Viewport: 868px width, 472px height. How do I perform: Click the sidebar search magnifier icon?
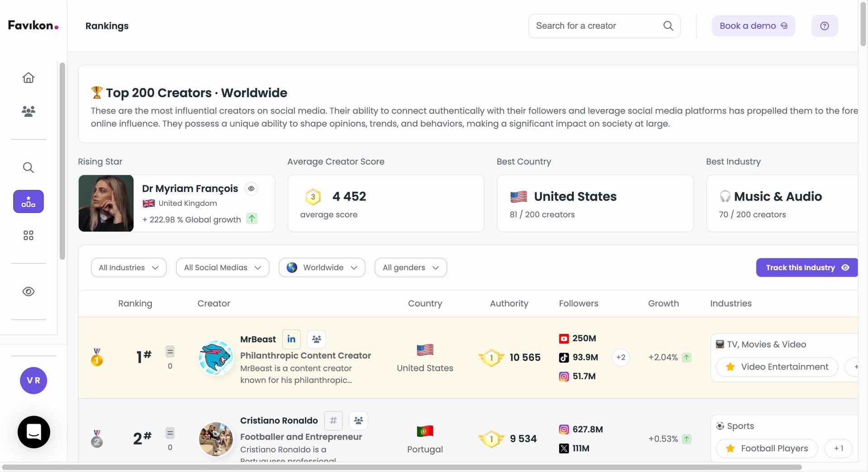pos(28,168)
